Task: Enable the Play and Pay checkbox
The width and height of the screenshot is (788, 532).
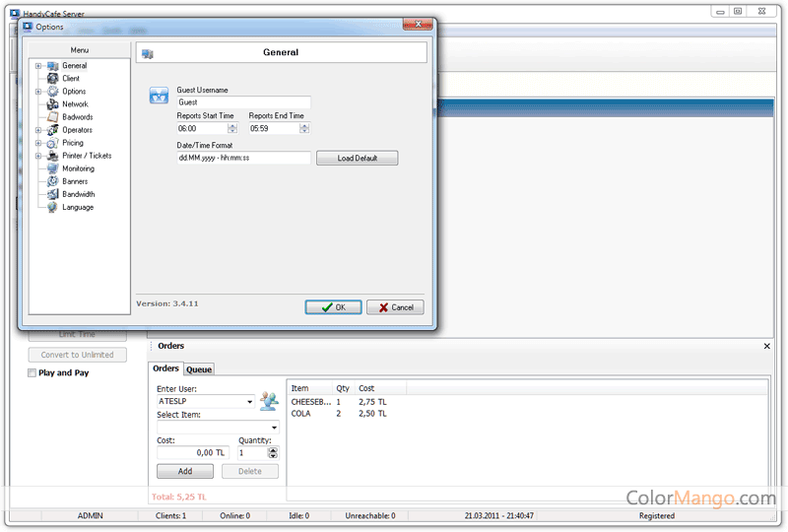Action: [33, 373]
